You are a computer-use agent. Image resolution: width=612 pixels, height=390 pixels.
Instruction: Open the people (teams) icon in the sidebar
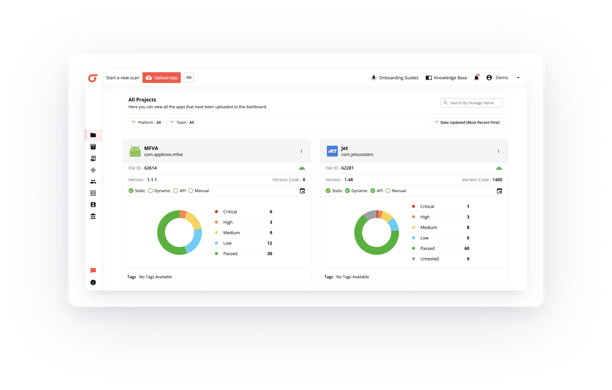pos(93,182)
